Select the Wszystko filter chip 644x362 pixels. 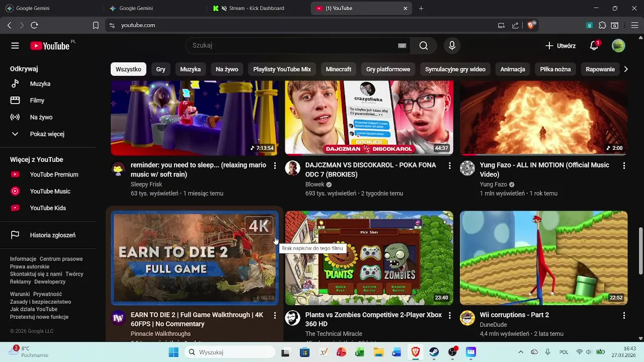(x=128, y=69)
